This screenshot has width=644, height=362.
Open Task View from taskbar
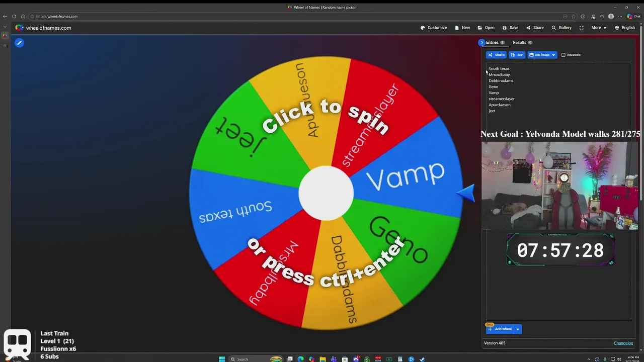point(290,359)
